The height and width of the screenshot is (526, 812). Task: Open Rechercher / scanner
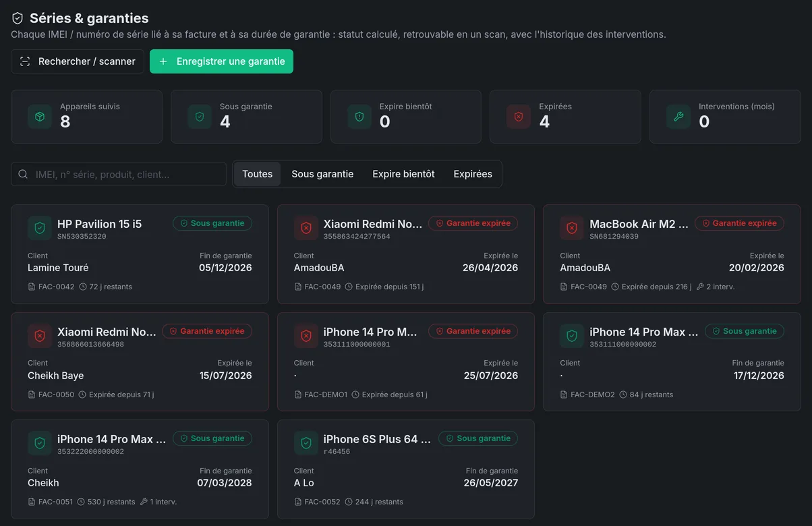tap(78, 61)
